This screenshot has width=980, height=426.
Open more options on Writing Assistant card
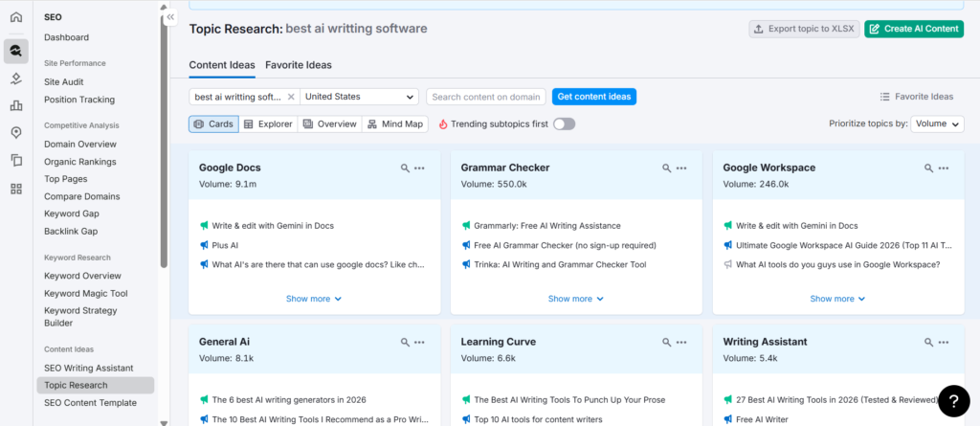coord(943,342)
